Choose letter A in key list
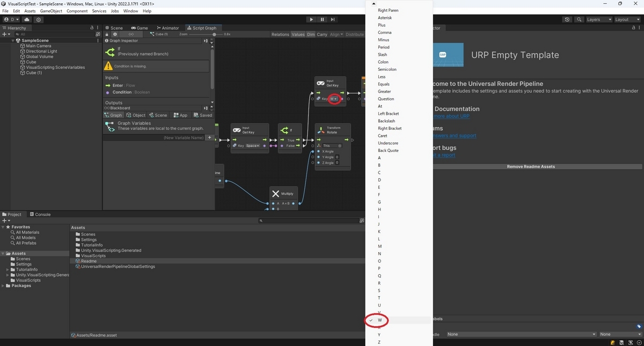The height and width of the screenshot is (346, 644). click(379, 158)
